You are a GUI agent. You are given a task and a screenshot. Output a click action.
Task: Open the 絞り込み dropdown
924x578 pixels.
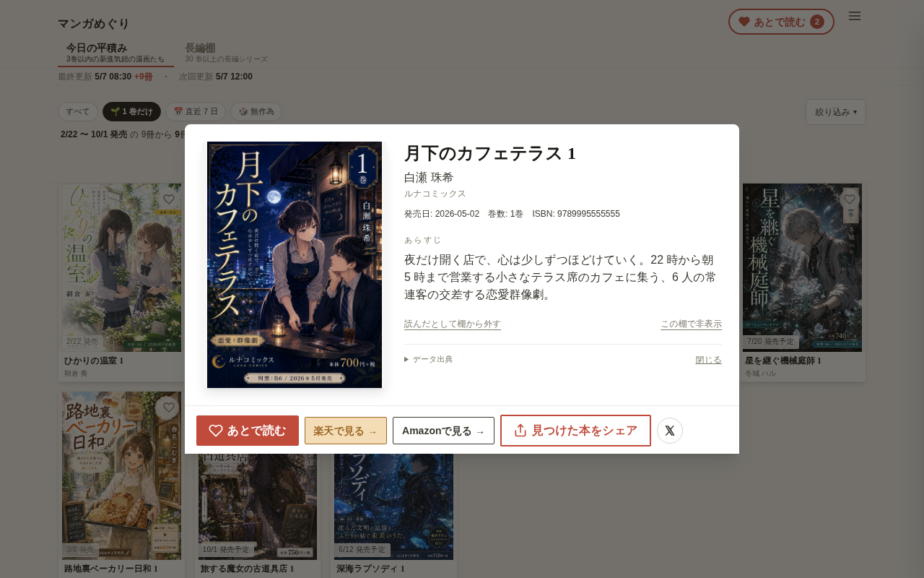coord(836,112)
